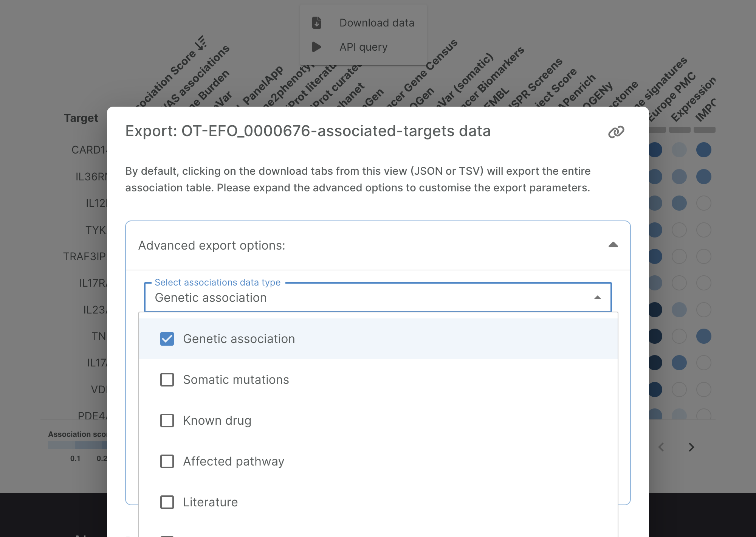This screenshot has height=537, width=756.
Task: Close the associations data type dropdown
Action: pyautogui.click(x=597, y=298)
